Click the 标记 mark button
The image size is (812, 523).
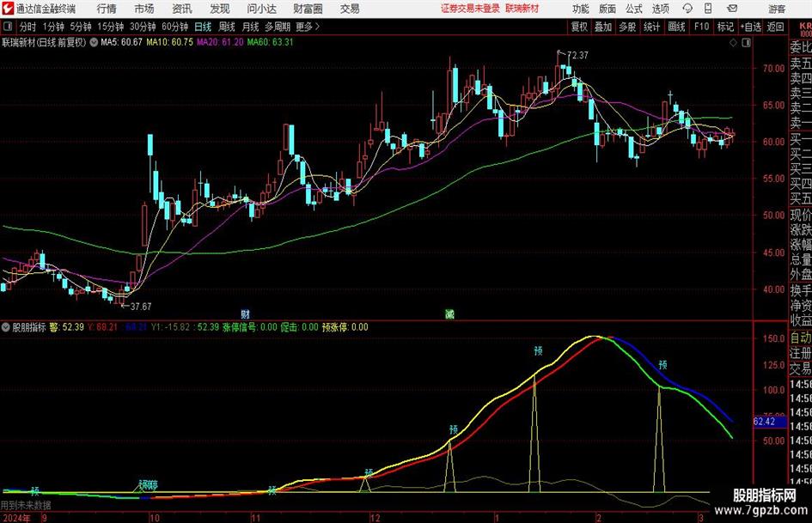pos(725,27)
